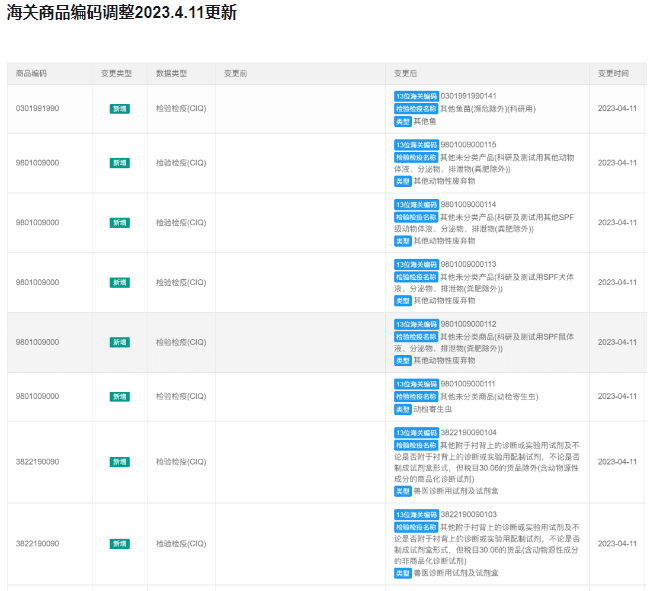Click 动检寄生虫 type text
The width and height of the screenshot is (653, 591).
435,409
